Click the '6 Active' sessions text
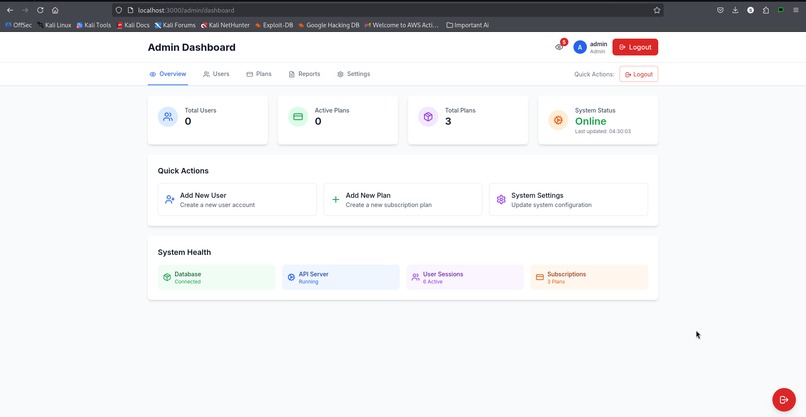 pos(433,282)
